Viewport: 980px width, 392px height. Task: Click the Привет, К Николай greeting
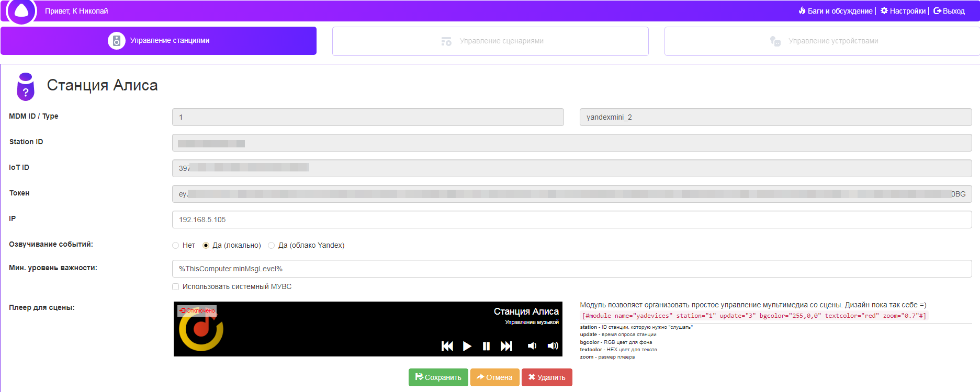pyautogui.click(x=76, y=11)
